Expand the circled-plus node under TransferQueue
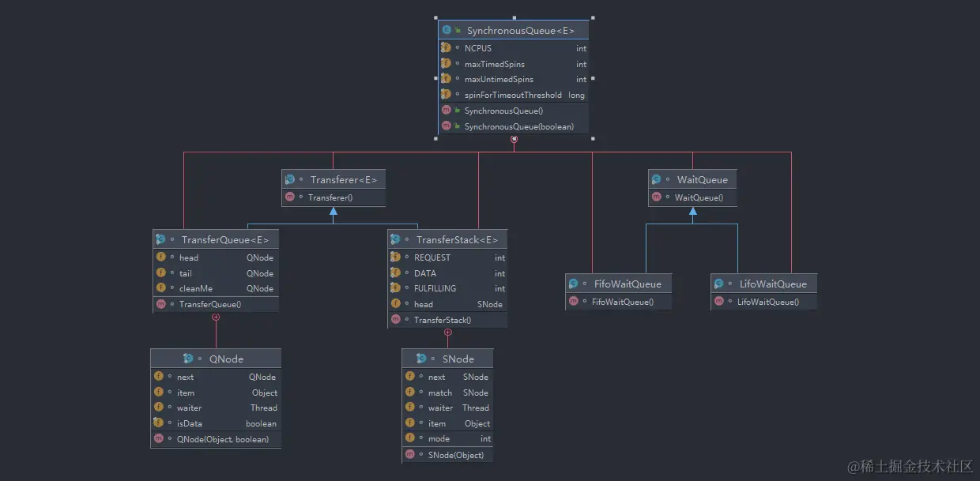The image size is (980, 481). [216, 318]
